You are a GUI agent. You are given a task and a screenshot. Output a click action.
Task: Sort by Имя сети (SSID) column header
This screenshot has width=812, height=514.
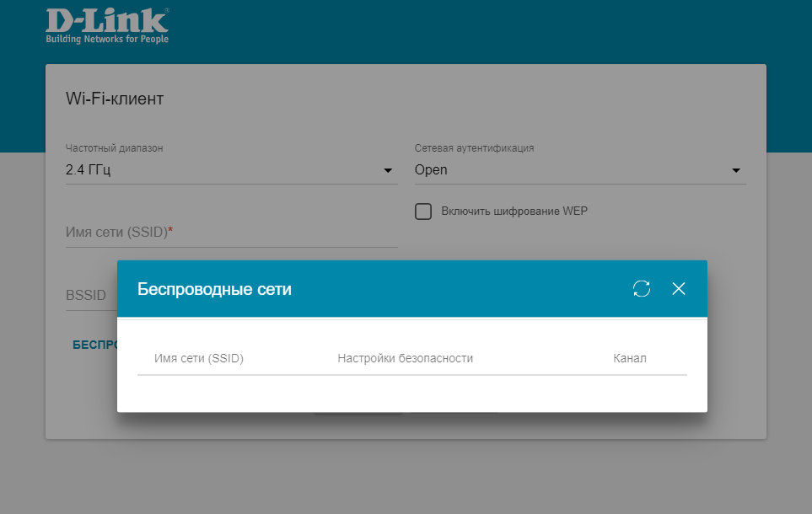point(199,358)
